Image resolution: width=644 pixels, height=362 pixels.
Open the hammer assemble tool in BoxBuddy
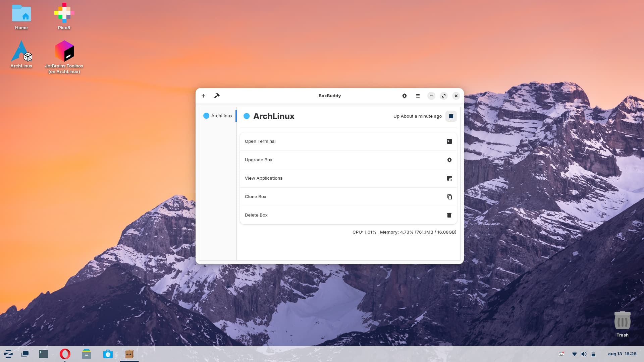pos(217,96)
